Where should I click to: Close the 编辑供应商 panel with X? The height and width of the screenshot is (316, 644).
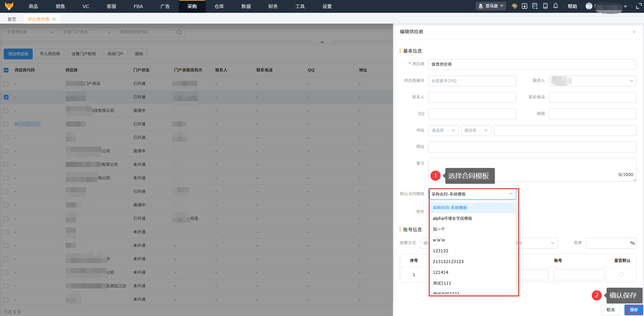click(x=634, y=32)
